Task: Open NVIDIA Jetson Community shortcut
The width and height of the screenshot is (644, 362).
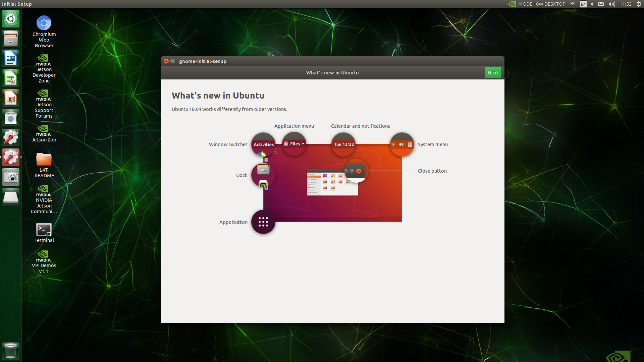Action: tap(44, 190)
